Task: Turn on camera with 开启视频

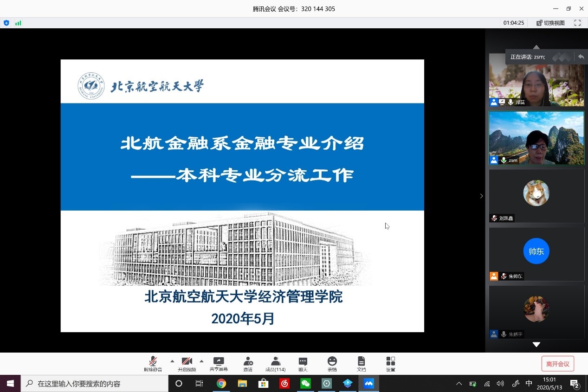Action: (x=187, y=364)
